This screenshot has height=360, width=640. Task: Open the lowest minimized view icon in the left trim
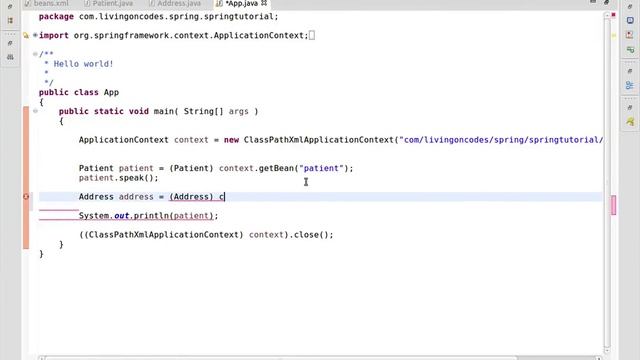10,57
